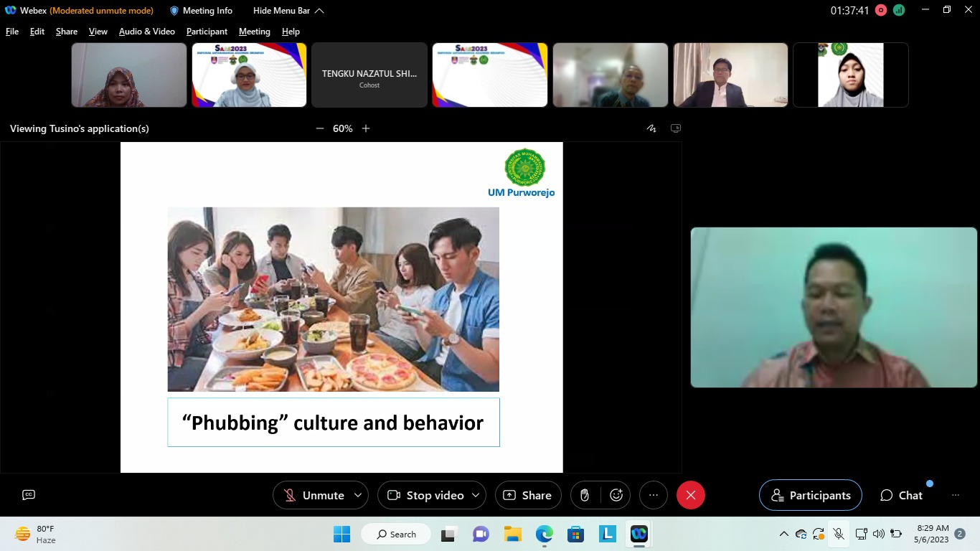
Task: Stop video
Action: [x=425, y=495]
